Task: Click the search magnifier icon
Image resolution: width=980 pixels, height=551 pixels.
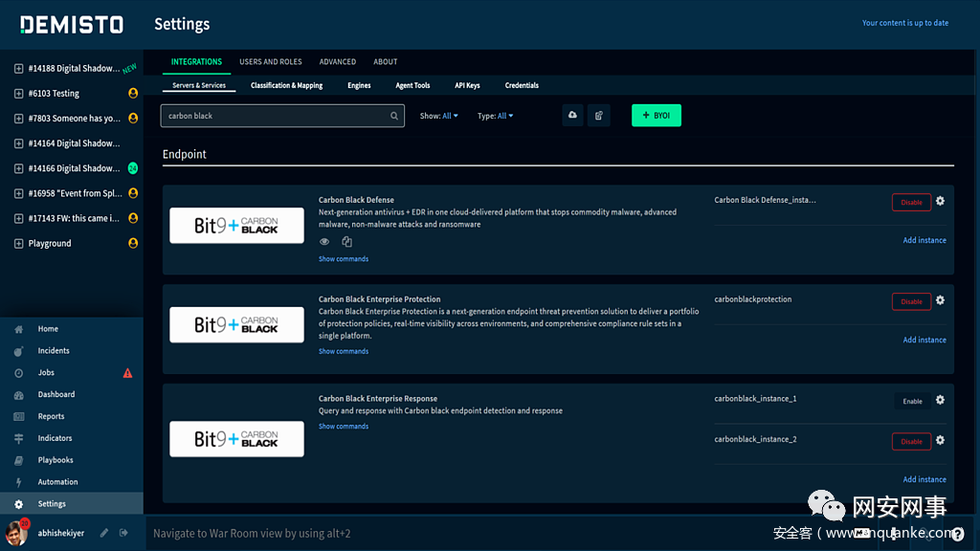Action: (x=394, y=116)
